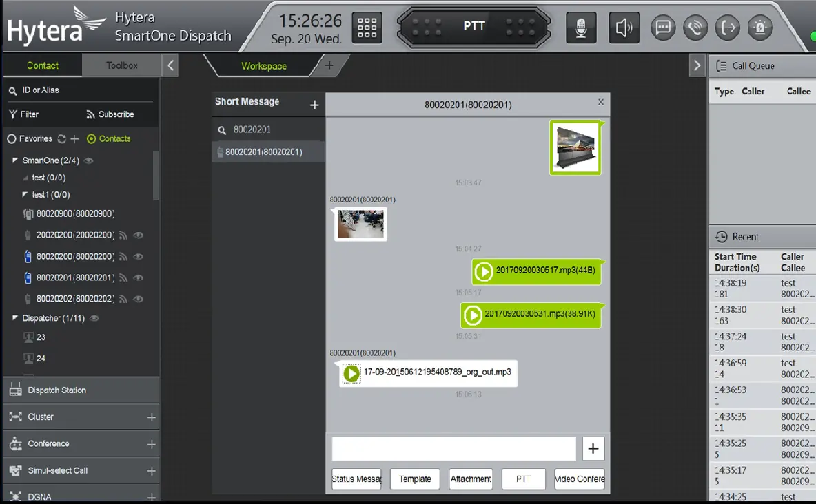Select the Contacts radio button
Screen dimensions: 816x504
tap(92, 138)
